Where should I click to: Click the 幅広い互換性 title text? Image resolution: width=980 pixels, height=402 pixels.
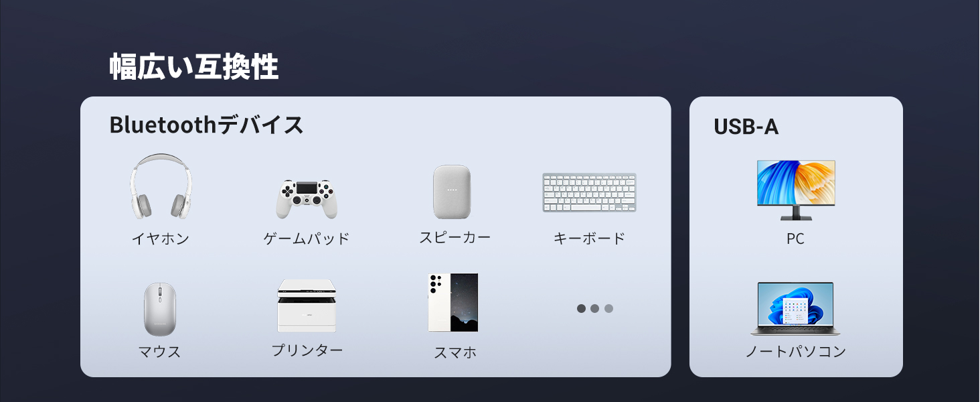coord(194,67)
